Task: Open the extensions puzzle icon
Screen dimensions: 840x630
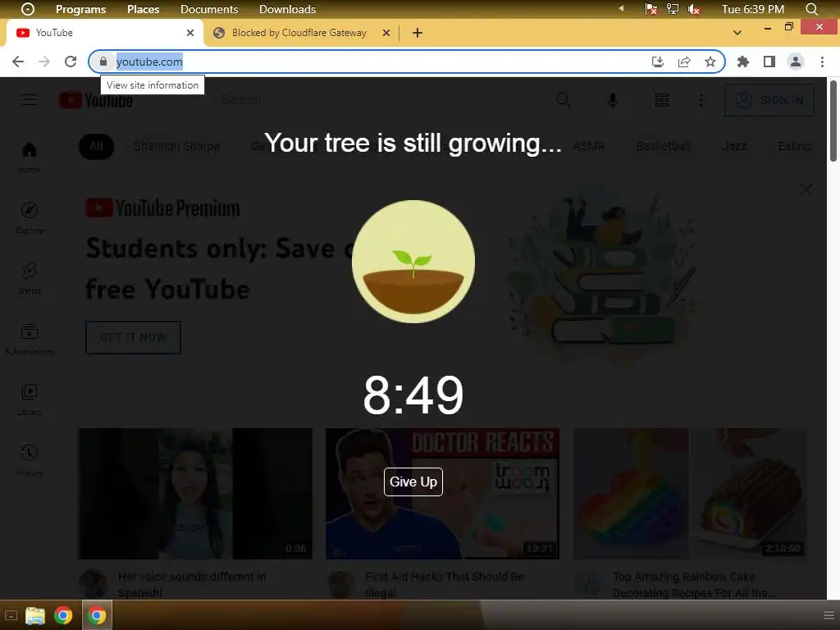Action: [743, 62]
